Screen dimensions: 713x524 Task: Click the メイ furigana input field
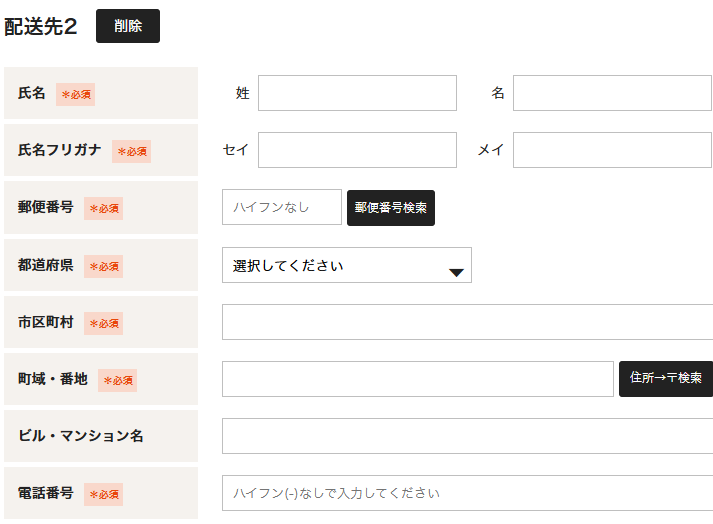coord(612,150)
